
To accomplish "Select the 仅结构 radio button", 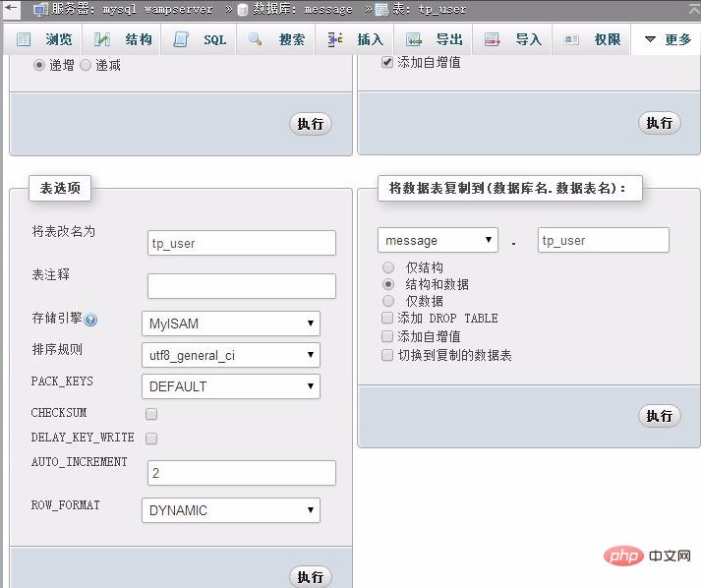I will tap(387, 267).
